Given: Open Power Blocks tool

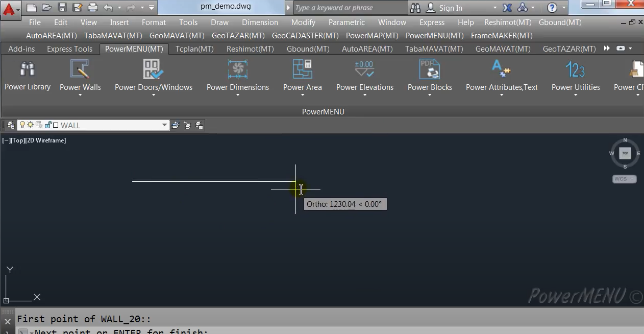Looking at the screenshot, I should point(430,77).
